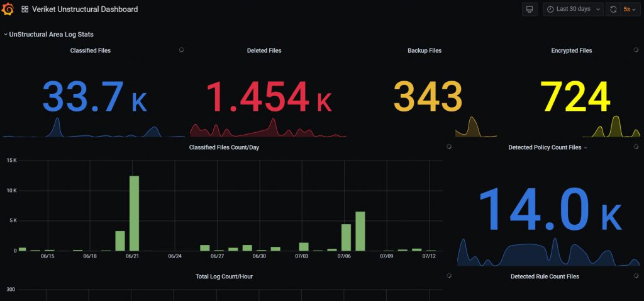The height and width of the screenshot is (301, 644).
Task: Click the 10 K y-axis label
Action: 11,190
